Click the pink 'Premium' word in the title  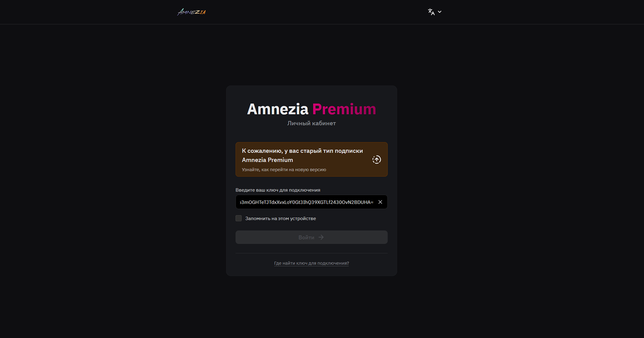click(344, 109)
